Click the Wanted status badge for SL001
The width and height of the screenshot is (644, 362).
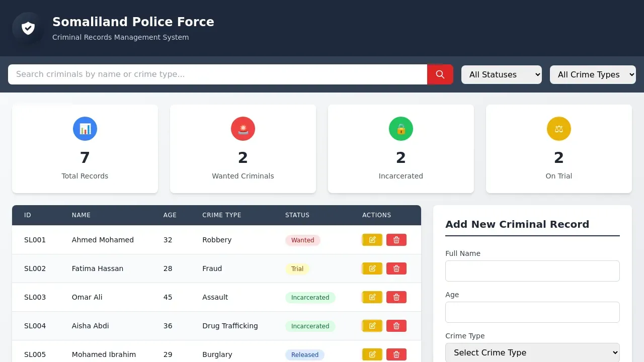[302, 240]
